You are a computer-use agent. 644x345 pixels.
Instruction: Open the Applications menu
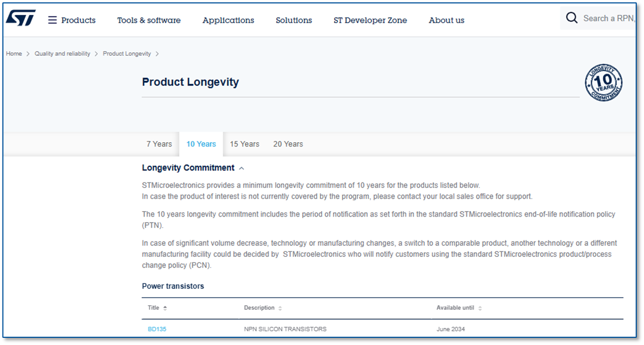(x=228, y=20)
